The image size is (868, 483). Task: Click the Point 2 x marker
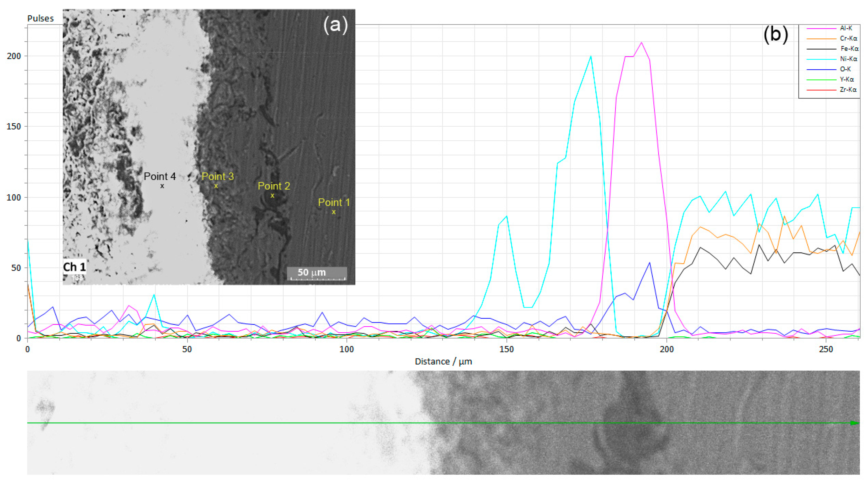point(272,196)
